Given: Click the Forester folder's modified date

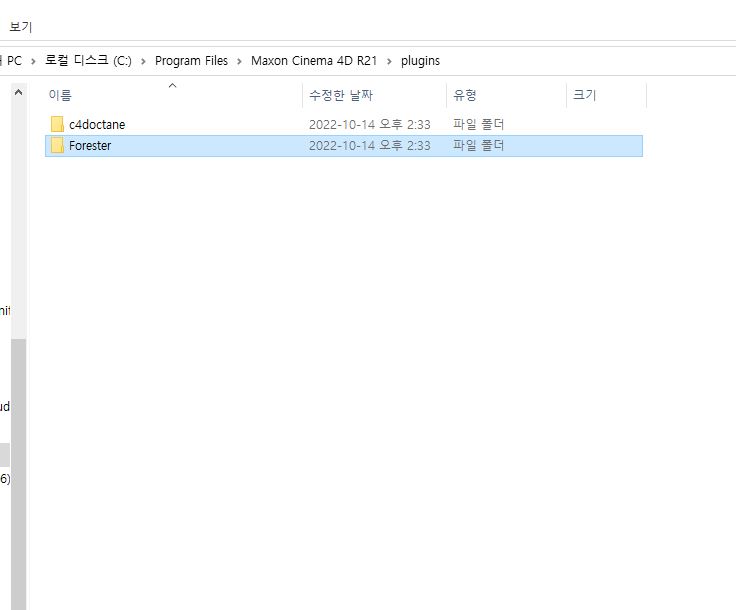Looking at the screenshot, I should (369, 146).
